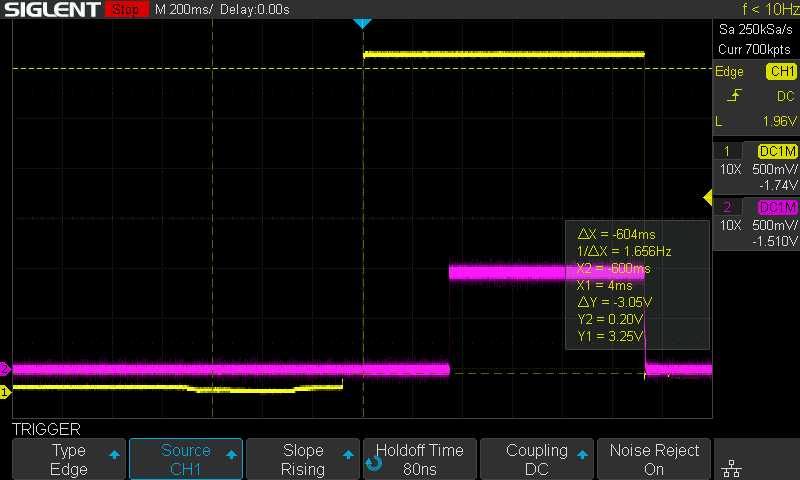The width and height of the screenshot is (800, 480).
Task: Open the trigger Type Edge dropdown
Action: click(x=69, y=459)
